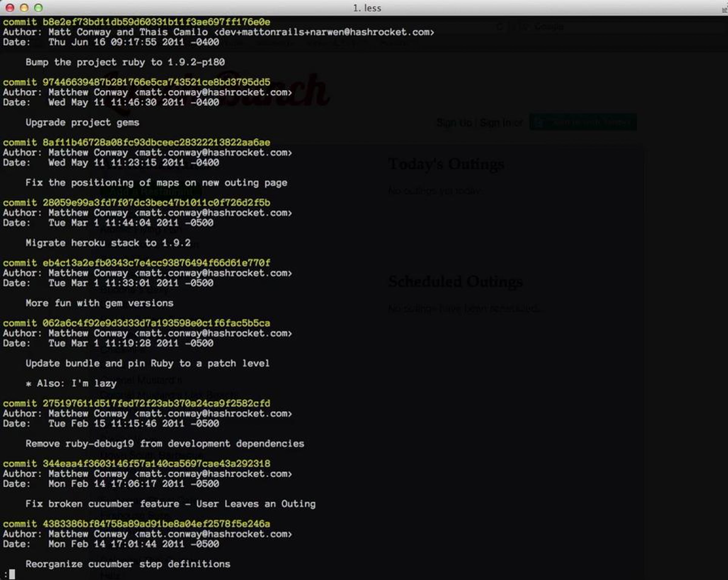Viewport: 728px width, 580px height.
Task: Click commit hash 4383386bf84758a89ad91be8a04ef2578f5e246a
Action: click(156, 524)
